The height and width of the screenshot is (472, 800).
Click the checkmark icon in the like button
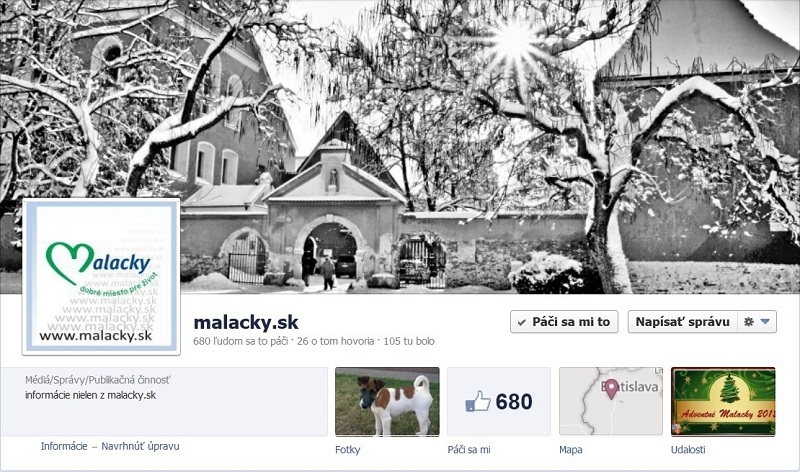[521, 322]
